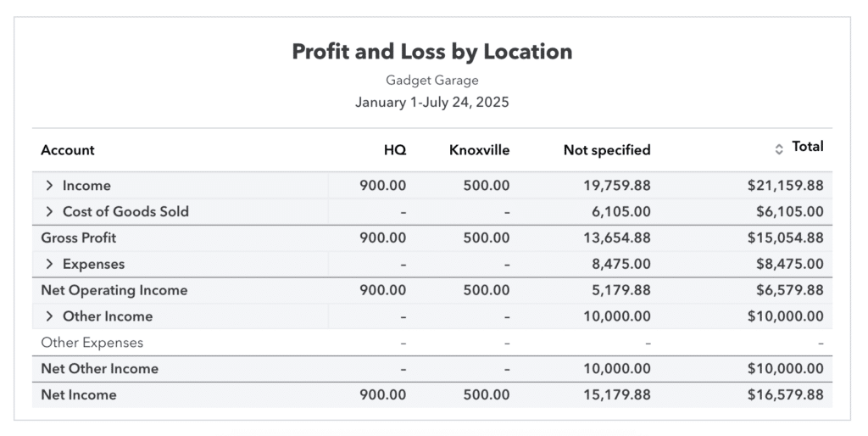Screen dimensions: 868x436
Task: Click Net Other Income Not specified 10,000.00
Action: [617, 368]
